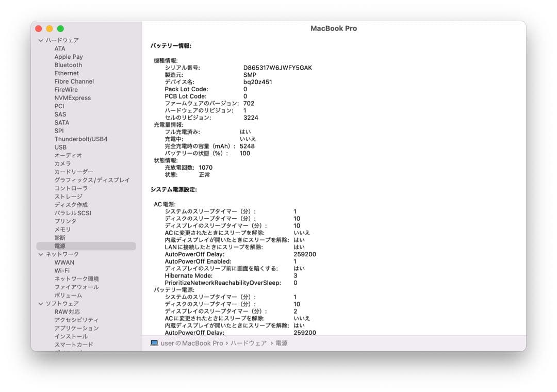557x392 pixels.
Task: Select NVMExpress in the sidebar
Action: (73, 97)
